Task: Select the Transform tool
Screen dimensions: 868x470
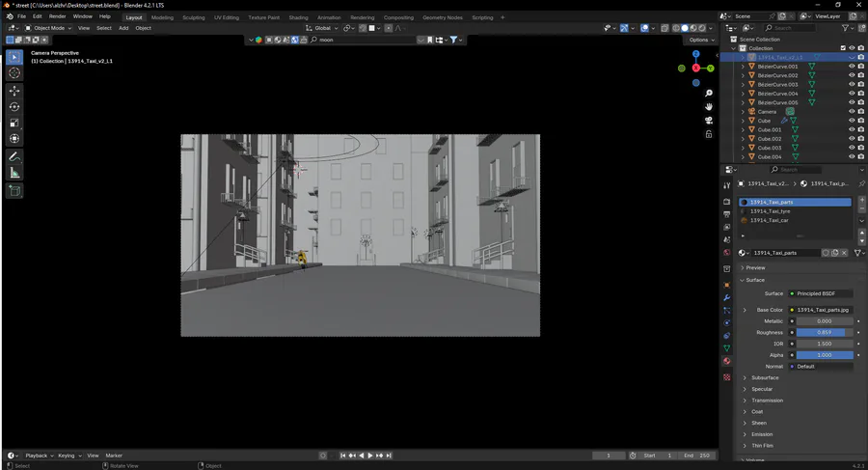Action: 14,139
